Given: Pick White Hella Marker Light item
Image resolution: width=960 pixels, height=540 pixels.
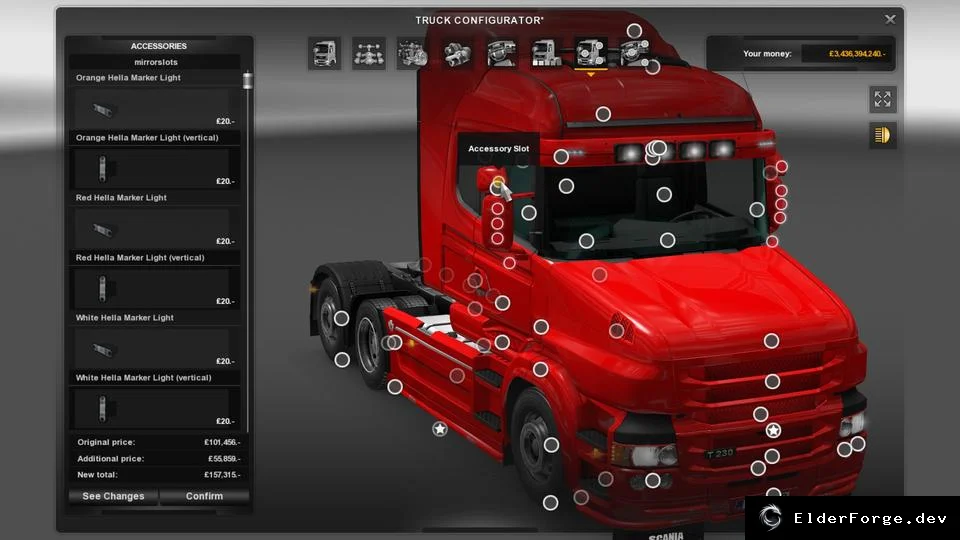Looking at the screenshot, I should click(155, 340).
